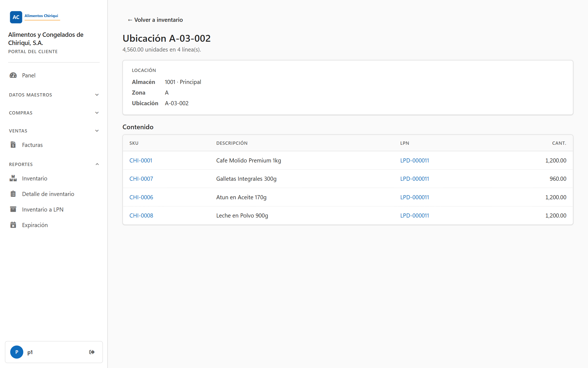Viewport: 588px width, 368px height.
Task: Click the Alimentos Chiriqui brand text
Action: click(41, 16)
